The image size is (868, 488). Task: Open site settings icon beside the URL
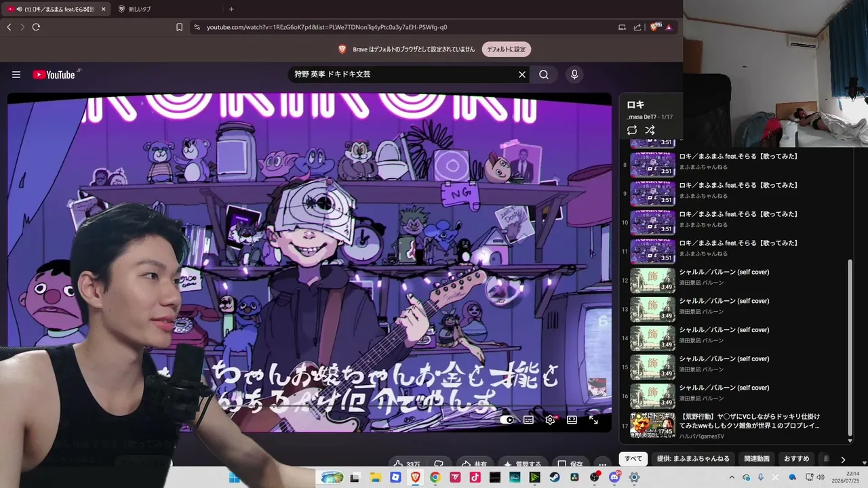[197, 27]
